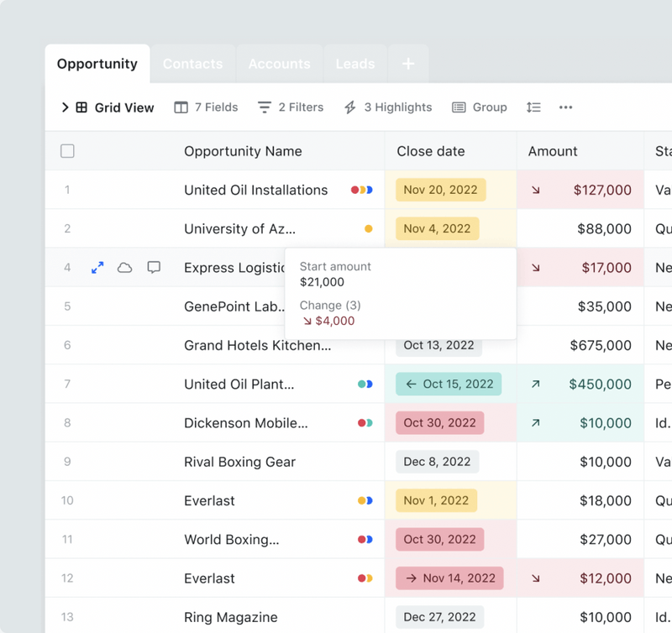Viewport: 672px width, 633px height.
Task: Click the Highlights lightning icon
Action: pyautogui.click(x=349, y=107)
